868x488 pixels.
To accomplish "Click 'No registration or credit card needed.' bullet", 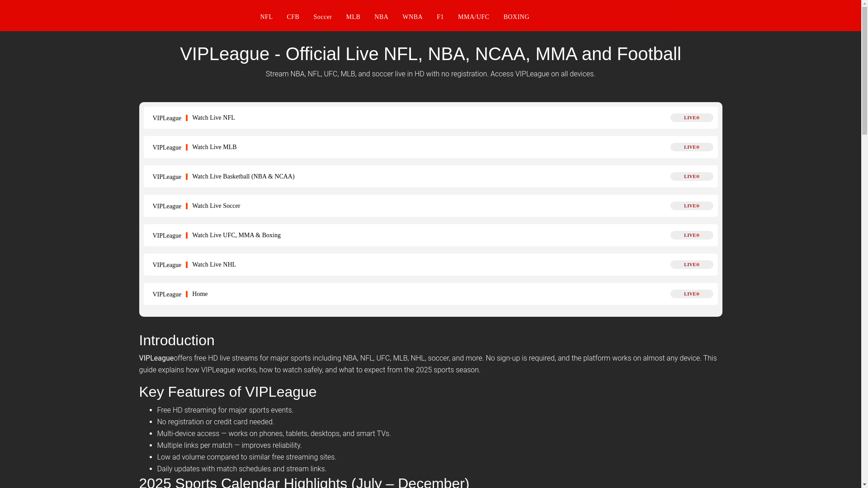I will click(216, 422).
